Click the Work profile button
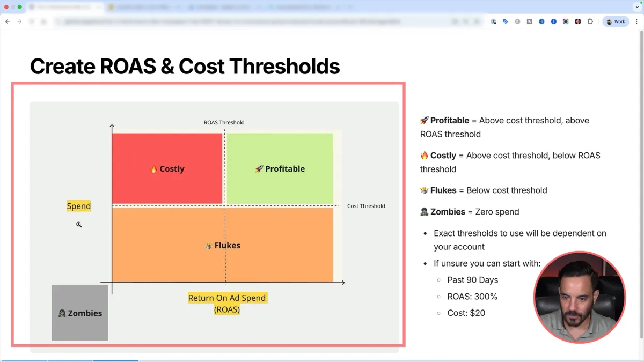The width and height of the screenshot is (644, 362). [x=616, y=21]
